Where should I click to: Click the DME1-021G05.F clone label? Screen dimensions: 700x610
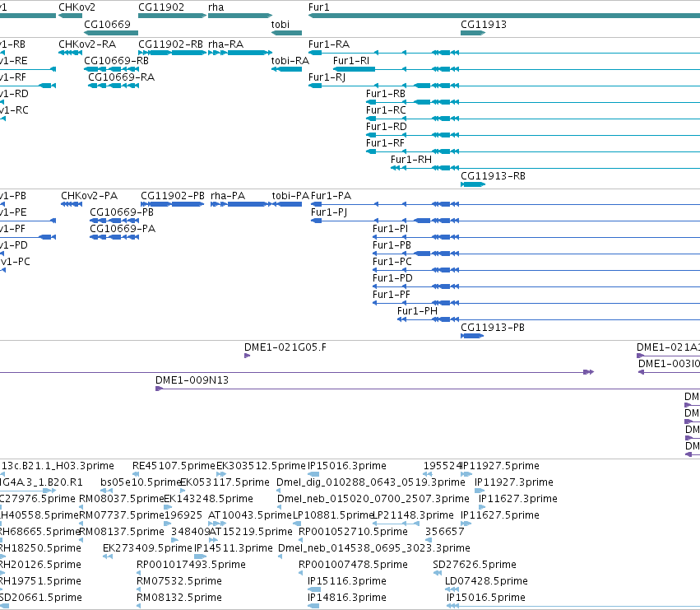pyautogui.click(x=285, y=347)
